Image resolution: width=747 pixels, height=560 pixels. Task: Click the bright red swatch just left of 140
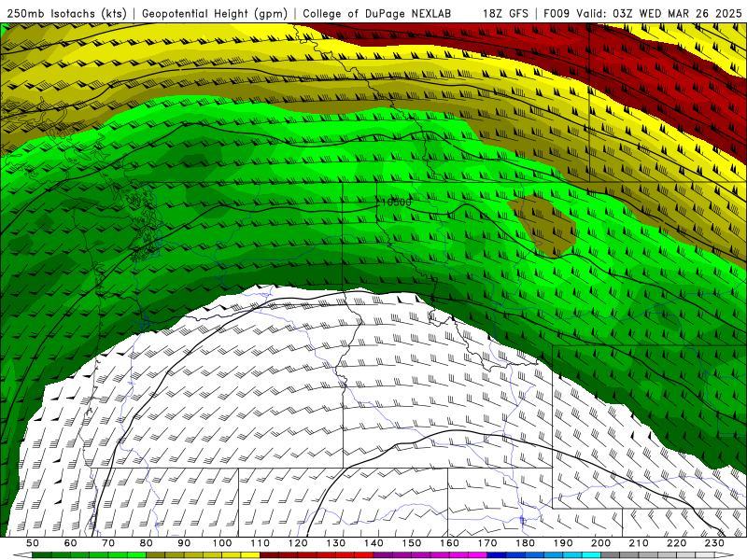pos(364,555)
